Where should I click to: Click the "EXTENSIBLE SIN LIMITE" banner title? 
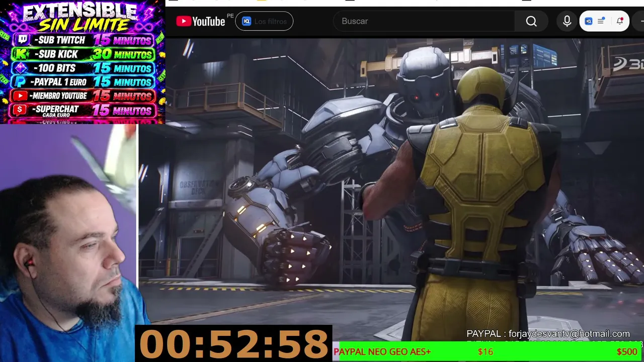[x=80, y=17]
